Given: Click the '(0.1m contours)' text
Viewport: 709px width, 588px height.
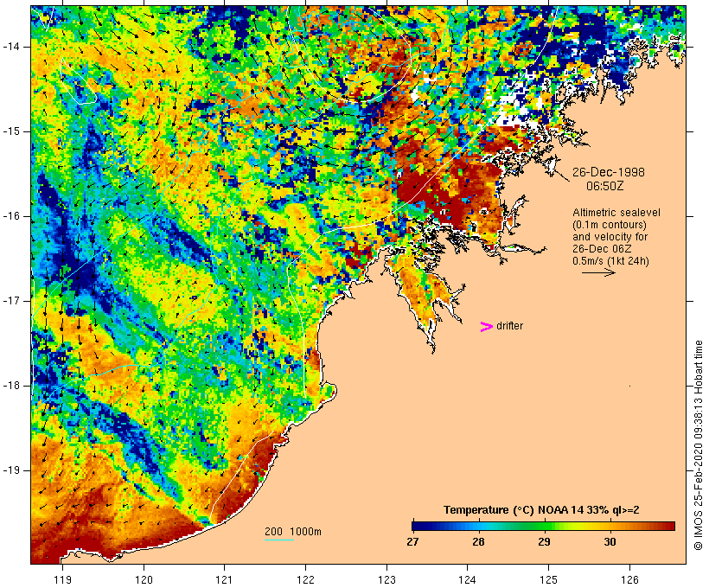Looking at the screenshot, I should coord(610,225).
